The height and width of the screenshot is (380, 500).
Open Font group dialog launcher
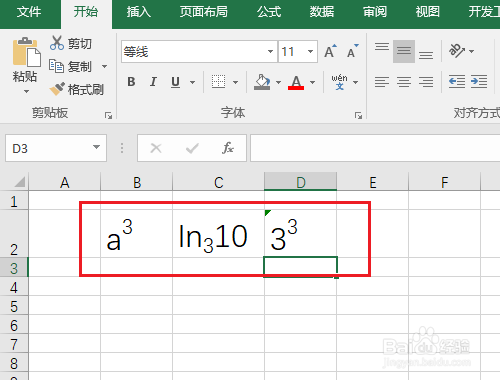358,116
